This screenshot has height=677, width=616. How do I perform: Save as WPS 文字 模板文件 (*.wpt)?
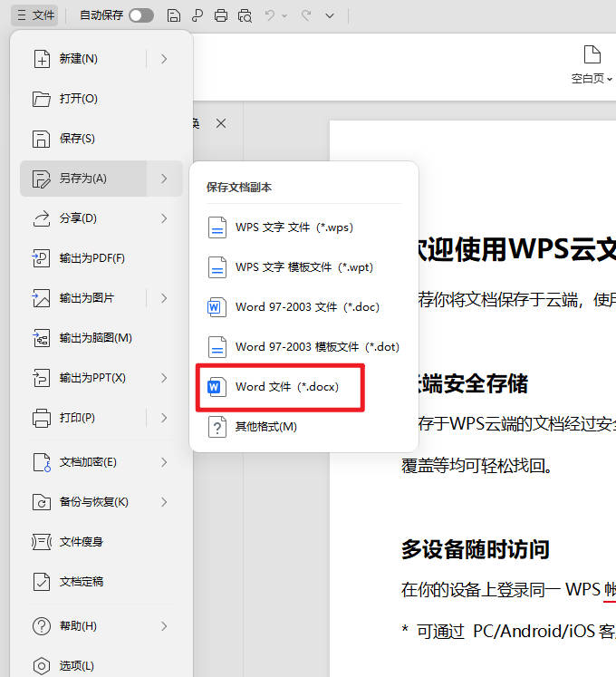(x=303, y=267)
